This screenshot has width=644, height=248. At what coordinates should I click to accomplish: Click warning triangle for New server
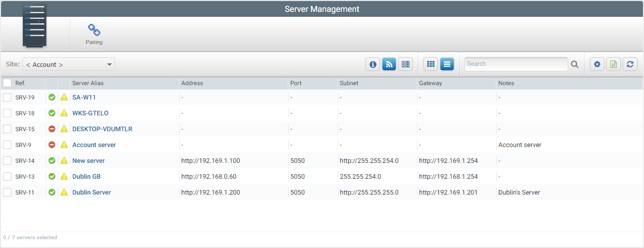[x=64, y=160]
